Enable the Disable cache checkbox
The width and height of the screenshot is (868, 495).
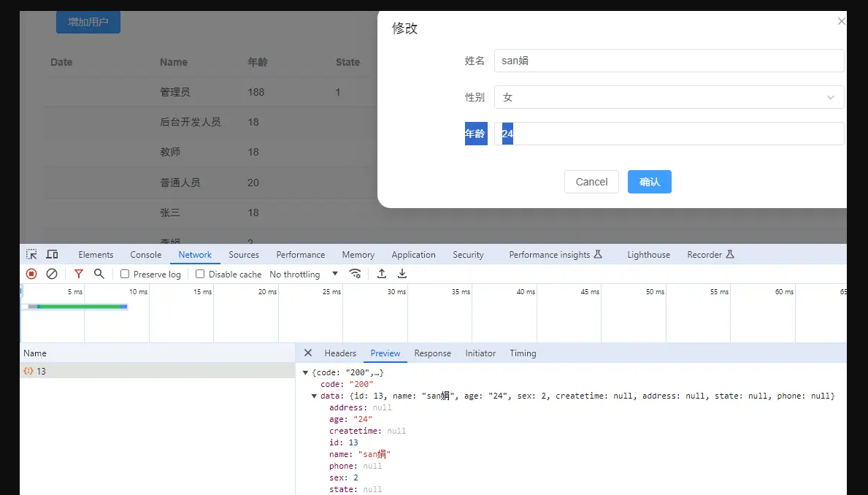click(201, 274)
